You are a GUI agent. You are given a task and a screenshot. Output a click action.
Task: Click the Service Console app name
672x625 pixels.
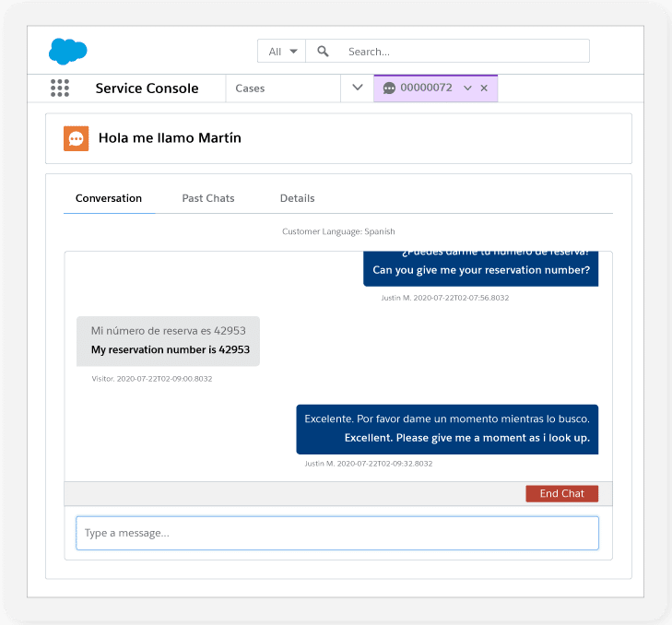pyautogui.click(x=147, y=88)
